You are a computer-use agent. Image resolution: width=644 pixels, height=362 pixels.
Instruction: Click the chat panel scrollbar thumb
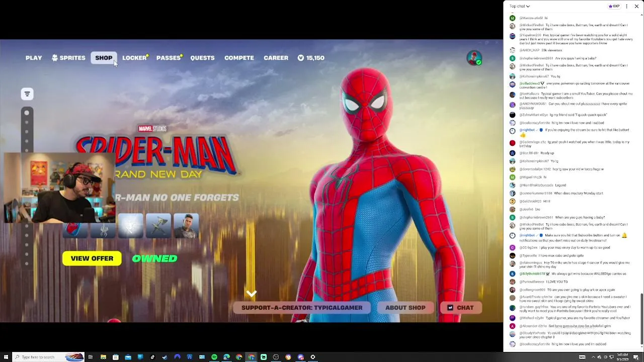click(641, 319)
